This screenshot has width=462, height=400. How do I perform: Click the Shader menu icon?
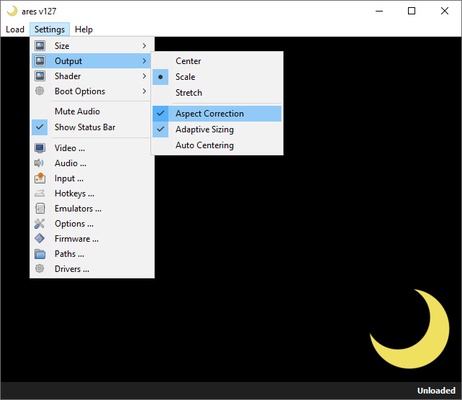40,76
